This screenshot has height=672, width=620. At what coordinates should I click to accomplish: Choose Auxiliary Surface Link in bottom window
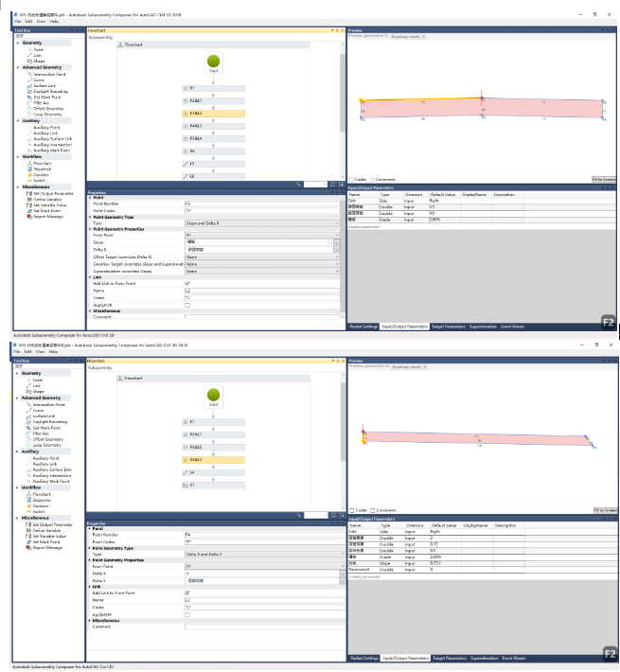pos(51,469)
